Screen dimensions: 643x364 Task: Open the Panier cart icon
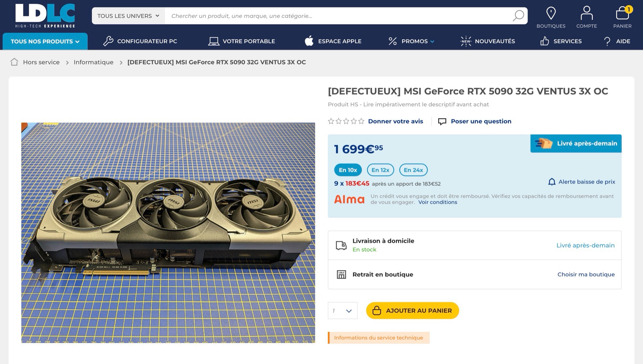pyautogui.click(x=622, y=14)
